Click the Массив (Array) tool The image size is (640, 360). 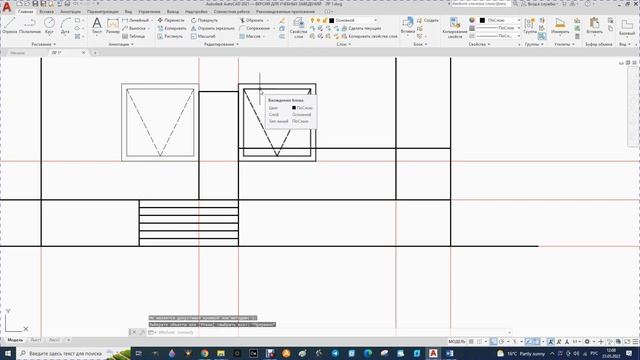coord(250,36)
